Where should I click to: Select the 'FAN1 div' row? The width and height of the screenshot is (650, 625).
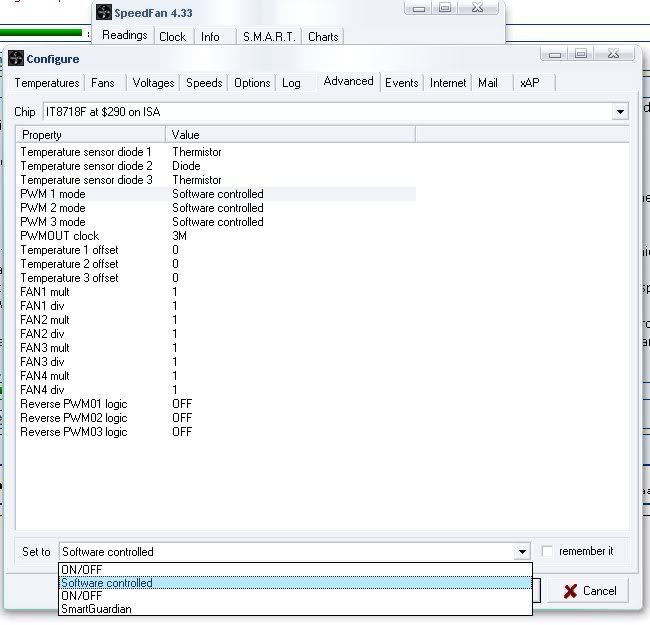pyautogui.click(x=216, y=306)
